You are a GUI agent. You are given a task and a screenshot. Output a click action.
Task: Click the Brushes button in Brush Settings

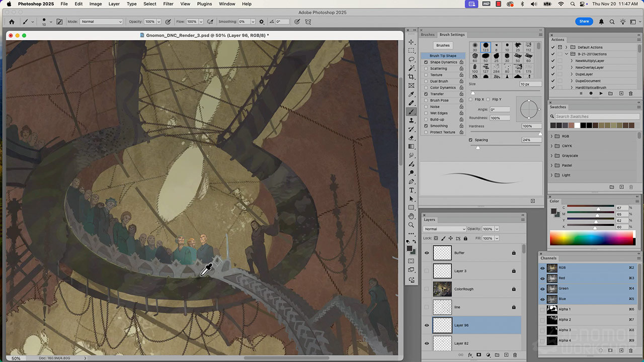pos(443,45)
